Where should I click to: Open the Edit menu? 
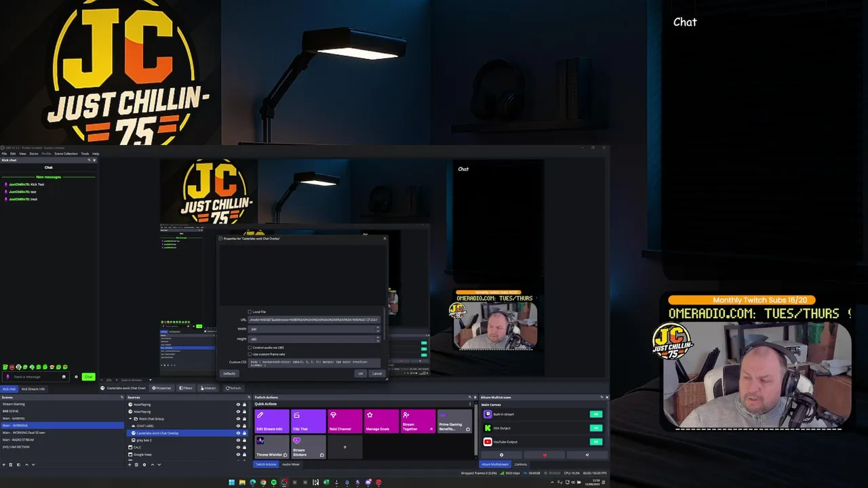tap(13, 154)
